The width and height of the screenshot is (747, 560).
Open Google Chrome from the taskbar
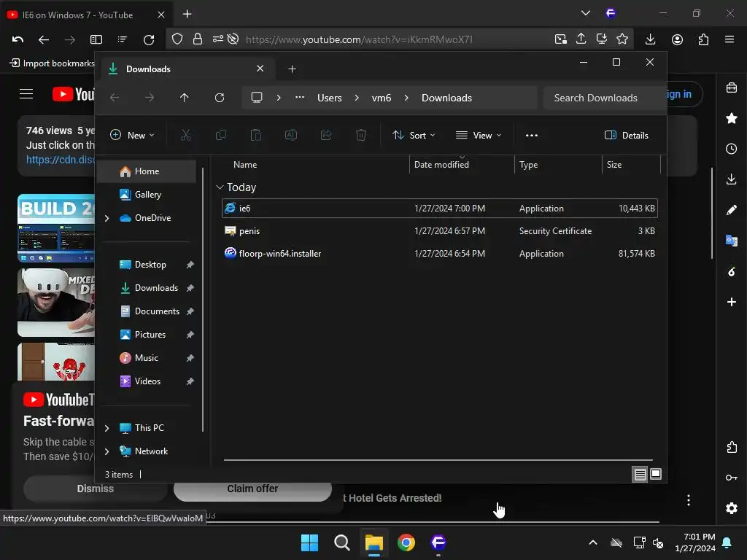(x=406, y=542)
